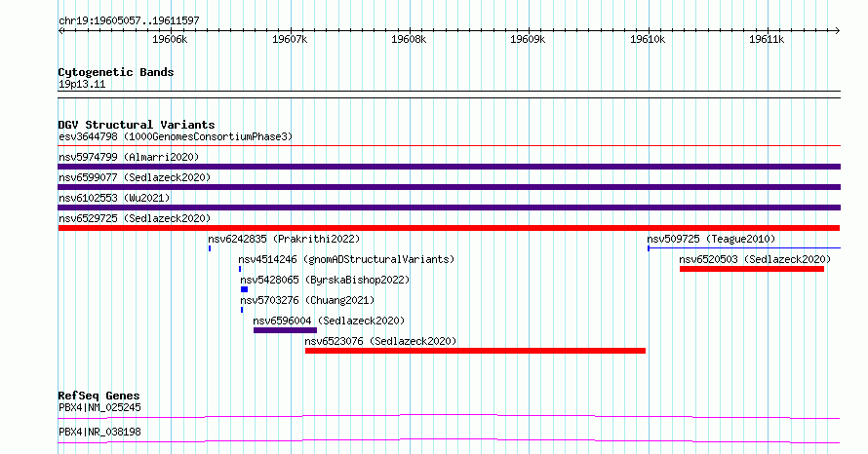Open nsv6599077 (Sedlazeck2020) variant label

(x=135, y=177)
